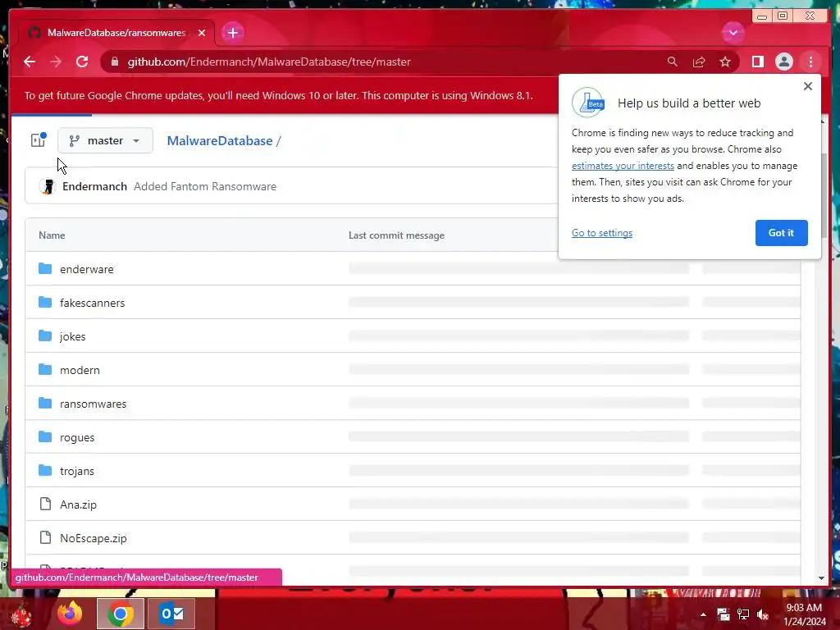Select the MalwareDatabase/ransomwares browser tab
This screenshot has height=630, width=840.
pos(116,33)
